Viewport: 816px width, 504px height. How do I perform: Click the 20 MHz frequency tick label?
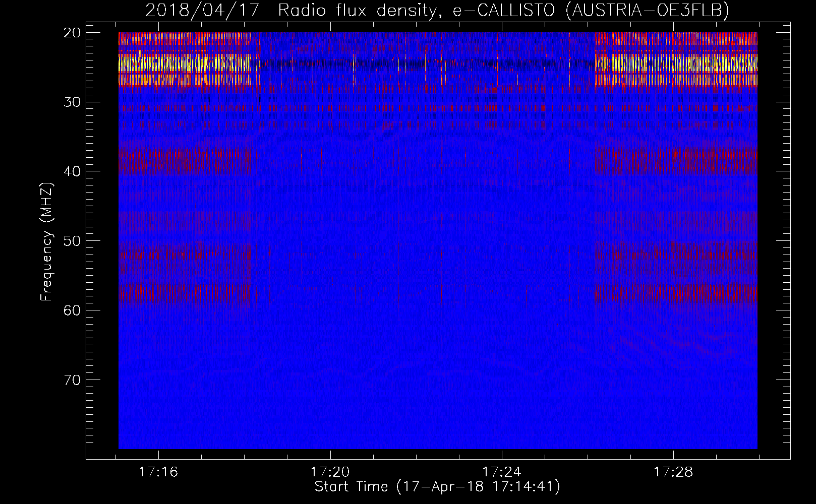pos(73,33)
